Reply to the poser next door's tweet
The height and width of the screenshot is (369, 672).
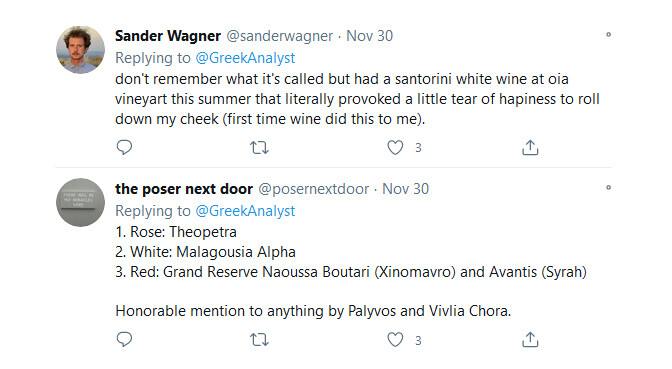124,339
